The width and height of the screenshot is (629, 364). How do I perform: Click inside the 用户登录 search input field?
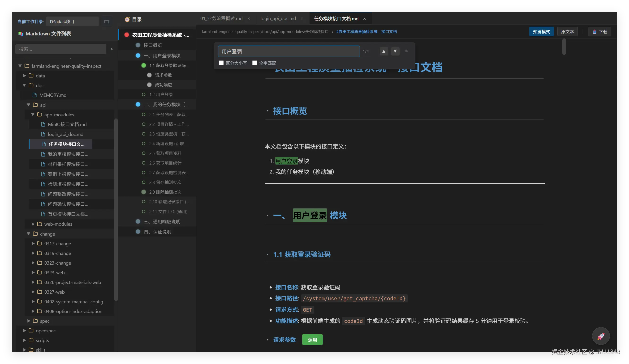[288, 51]
